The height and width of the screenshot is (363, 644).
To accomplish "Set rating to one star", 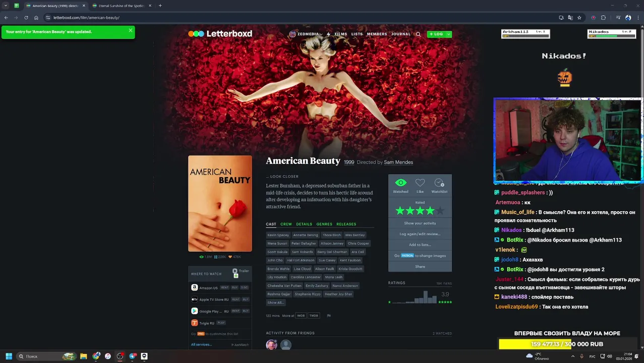I will 400,211.
